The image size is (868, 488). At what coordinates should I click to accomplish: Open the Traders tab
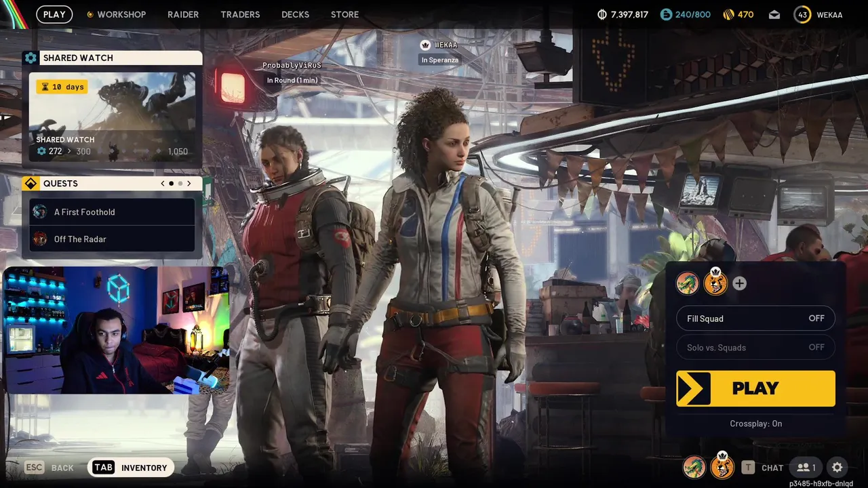[x=240, y=14]
